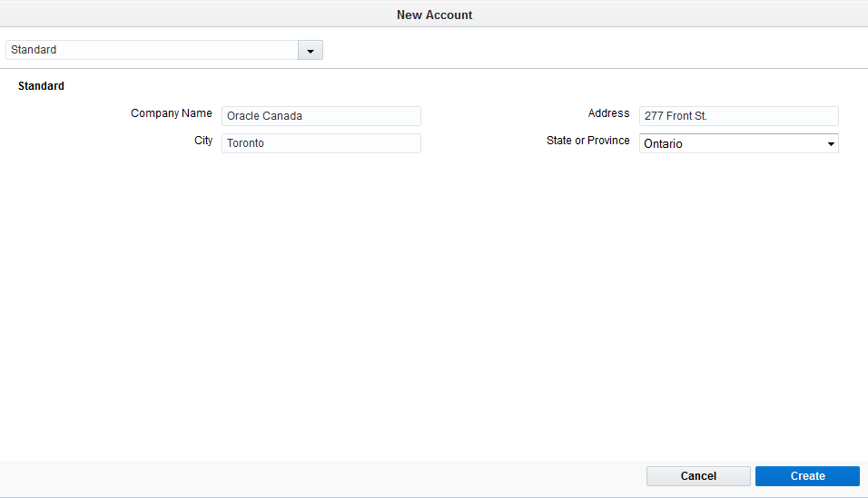Click the Company Name label
The height and width of the screenshot is (498, 868).
click(x=171, y=113)
